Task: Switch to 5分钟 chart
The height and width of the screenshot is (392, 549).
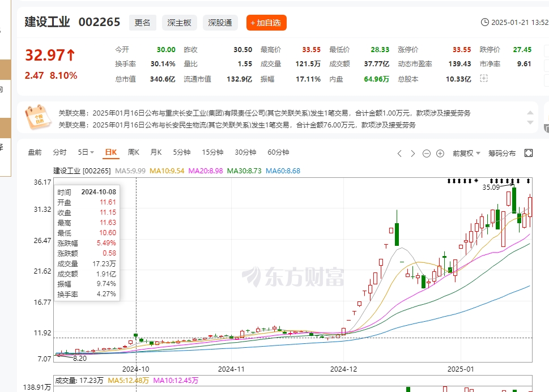Action: pos(182,152)
